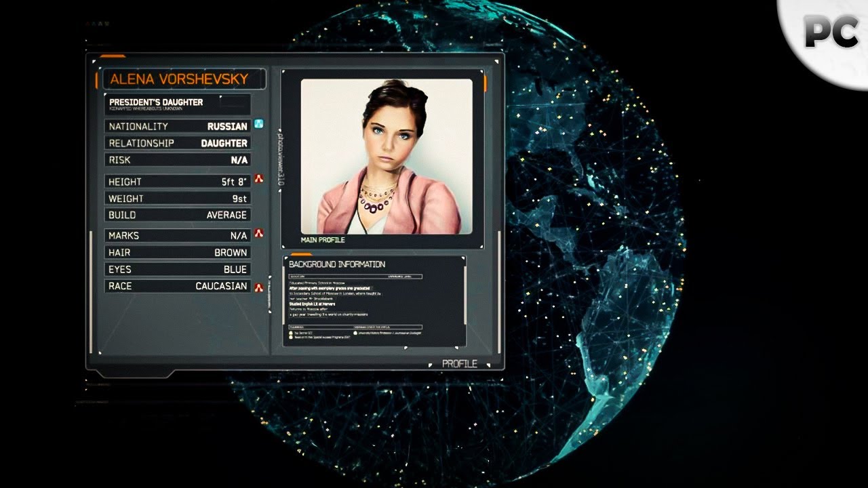This screenshot has height=488, width=868.
Task: Select the Eyes Blue row
Action: point(178,269)
